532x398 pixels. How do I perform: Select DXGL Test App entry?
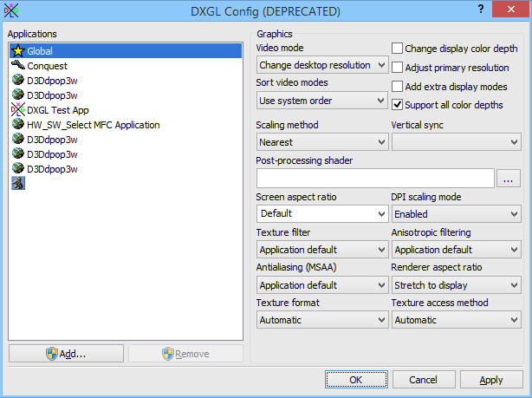126,110
